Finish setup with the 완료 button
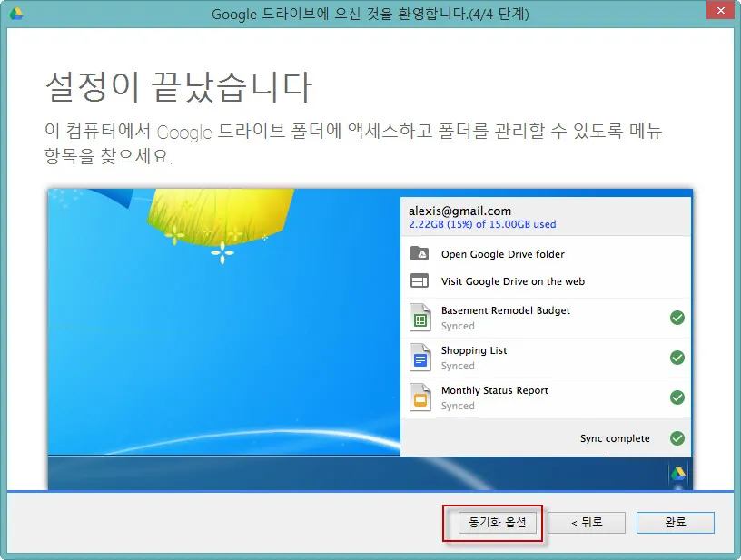This screenshot has width=741, height=560. point(676,522)
